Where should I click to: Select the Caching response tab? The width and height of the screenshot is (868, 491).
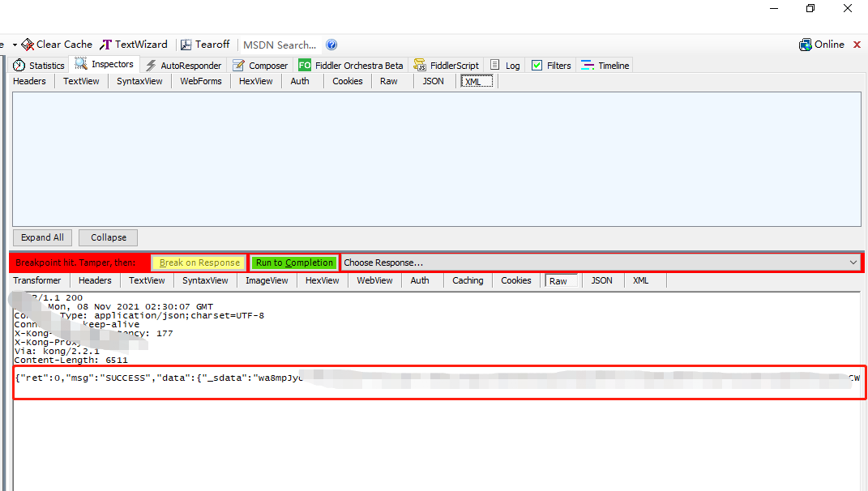click(468, 280)
